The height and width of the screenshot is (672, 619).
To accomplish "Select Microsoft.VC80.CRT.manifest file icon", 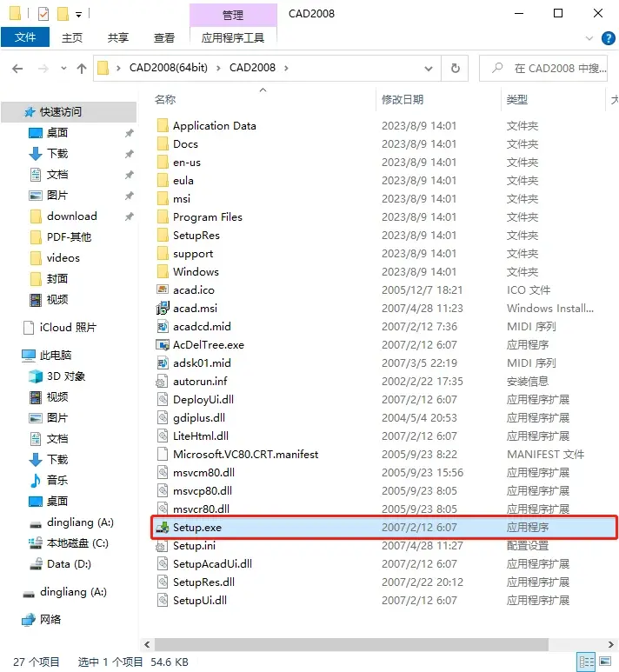I will click(x=163, y=454).
